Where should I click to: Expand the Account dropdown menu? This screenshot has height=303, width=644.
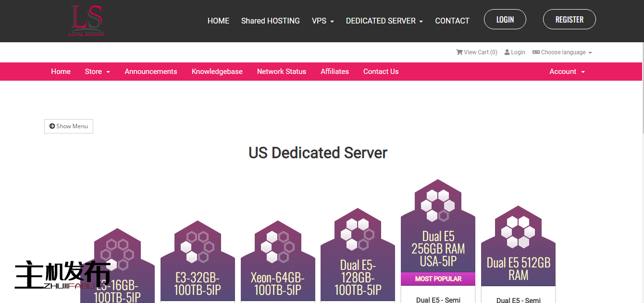pyautogui.click(x=567, y=71)
